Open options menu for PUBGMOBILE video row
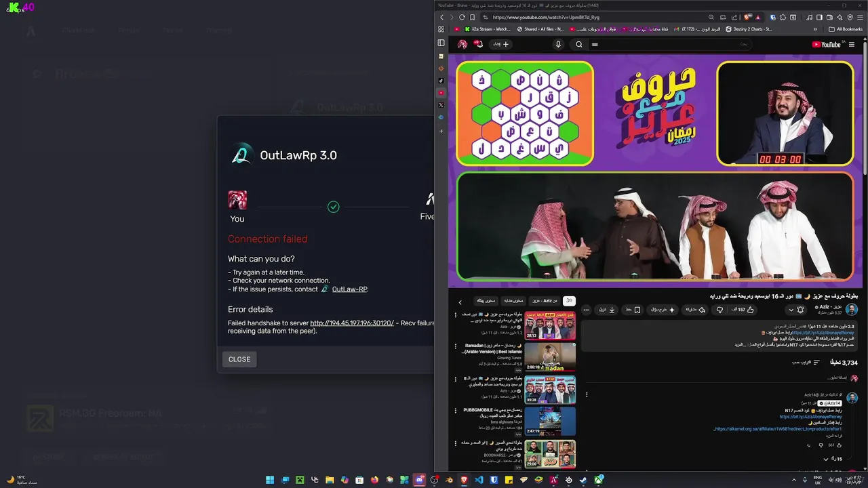The height and width of the screenshot is (488, 868). point(456,410)
